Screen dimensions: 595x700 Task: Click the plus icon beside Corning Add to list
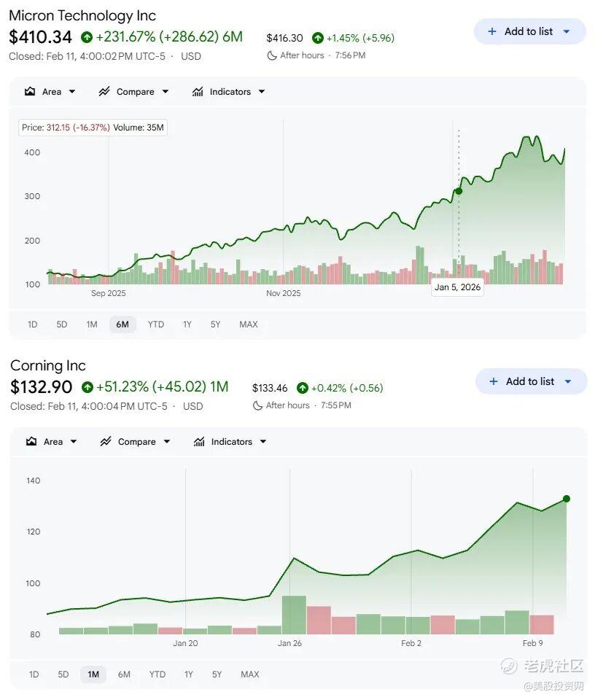coord(493,381)
